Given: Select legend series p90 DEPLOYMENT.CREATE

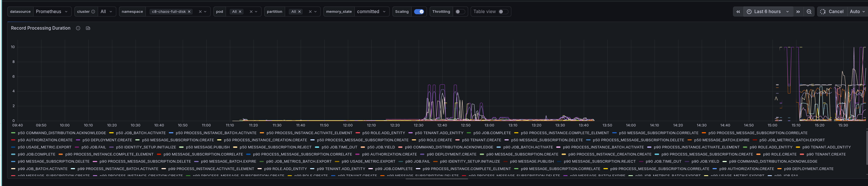Looking at the screenshot, I should click(x=452, y=154).
